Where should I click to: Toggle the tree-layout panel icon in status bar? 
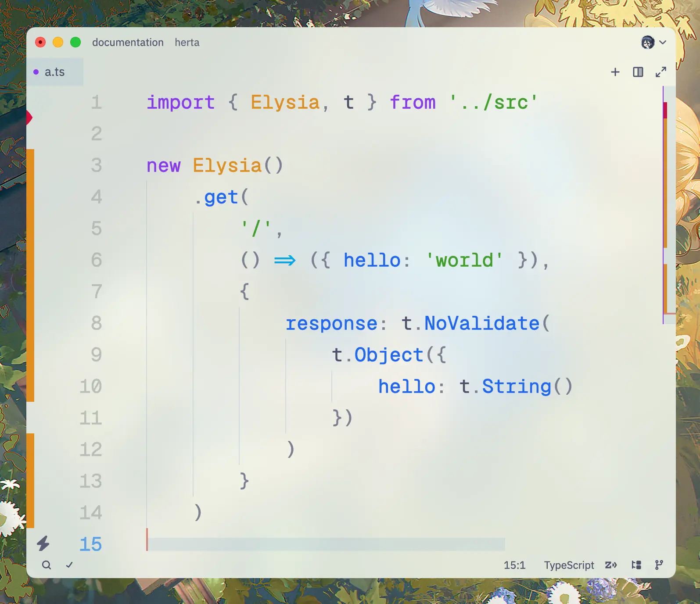(x=636, y=565)
